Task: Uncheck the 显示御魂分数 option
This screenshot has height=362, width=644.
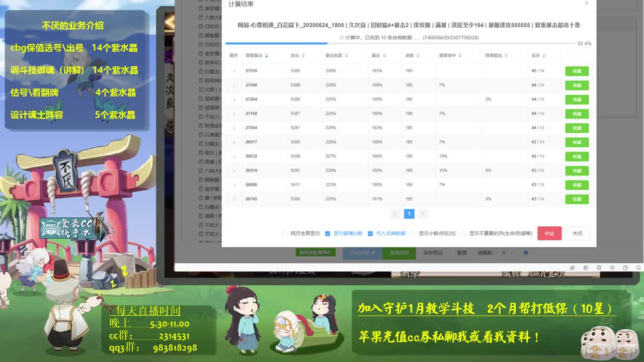Action: [328, 233]
